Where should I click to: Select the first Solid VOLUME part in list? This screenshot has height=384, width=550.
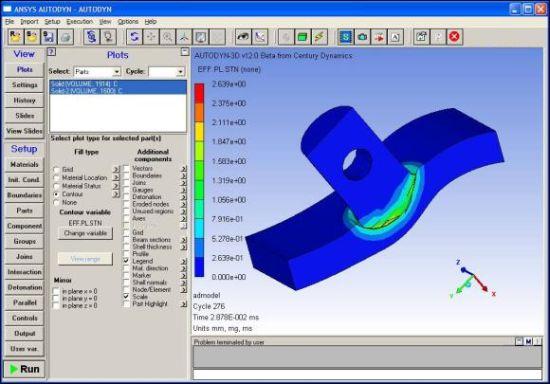click(118, 84)
